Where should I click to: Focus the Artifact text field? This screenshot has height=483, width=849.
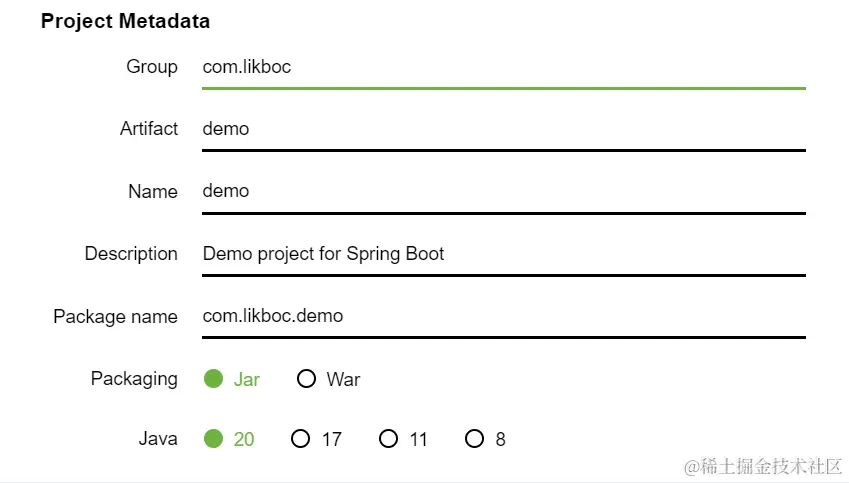pyautogui.click(x=503, y=129)
